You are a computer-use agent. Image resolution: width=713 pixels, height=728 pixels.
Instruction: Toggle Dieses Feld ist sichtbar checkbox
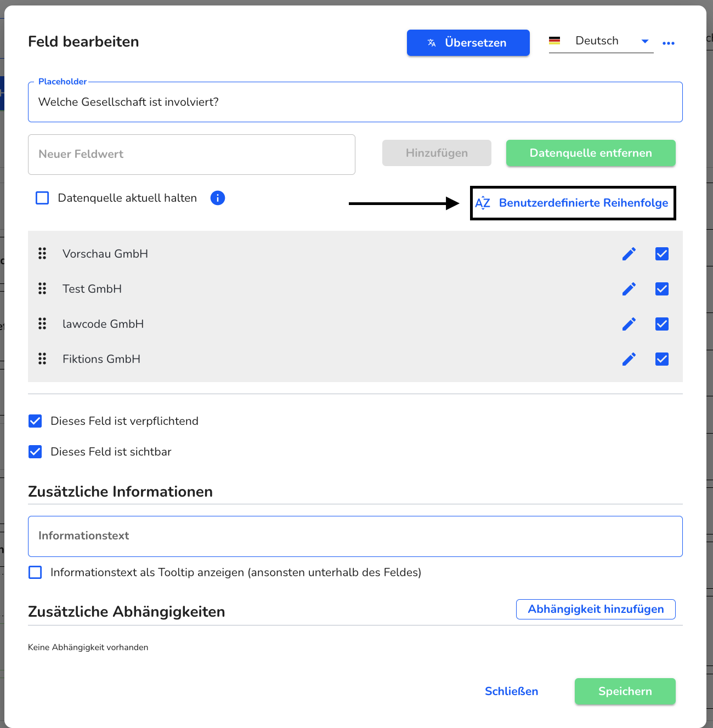35,452
